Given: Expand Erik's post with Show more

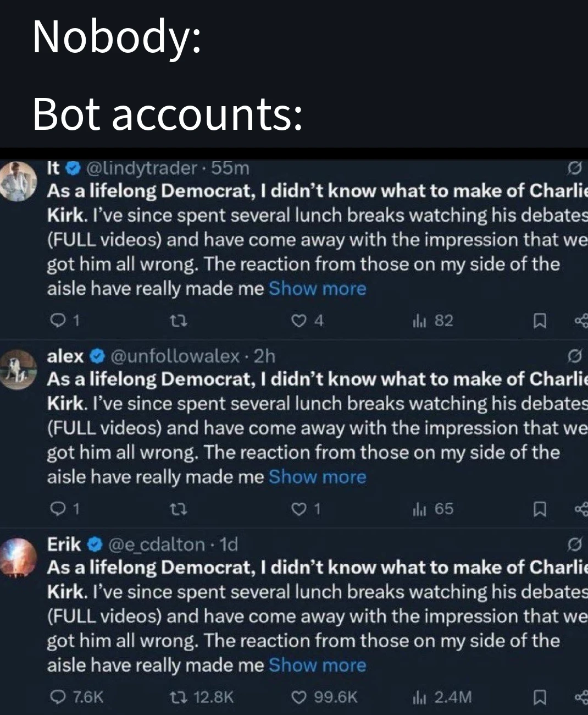Looking at the screenshot, I should coord(317,665).
